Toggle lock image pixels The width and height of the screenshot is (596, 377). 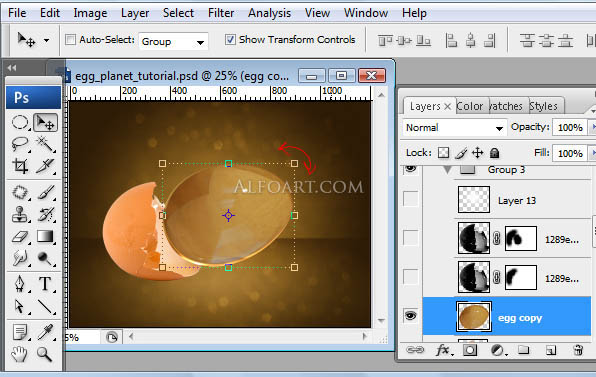click(461, 153)
